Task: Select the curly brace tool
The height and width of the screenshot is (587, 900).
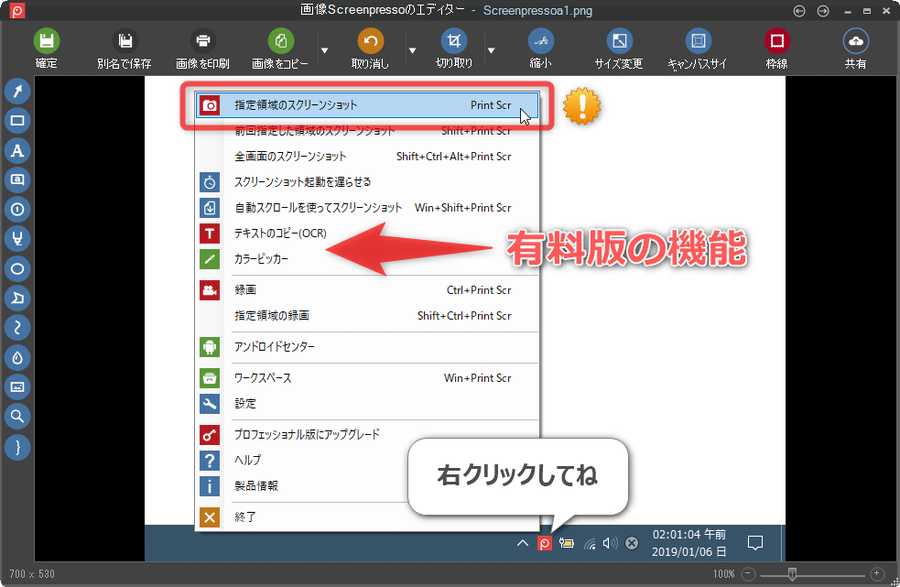Action: 17,446
